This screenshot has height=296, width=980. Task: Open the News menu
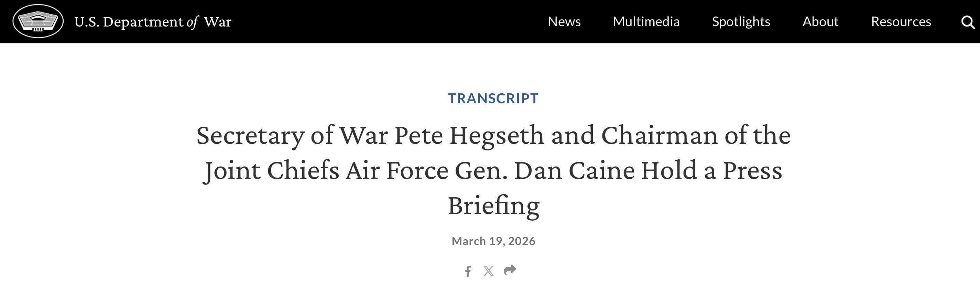click(564, 22)
